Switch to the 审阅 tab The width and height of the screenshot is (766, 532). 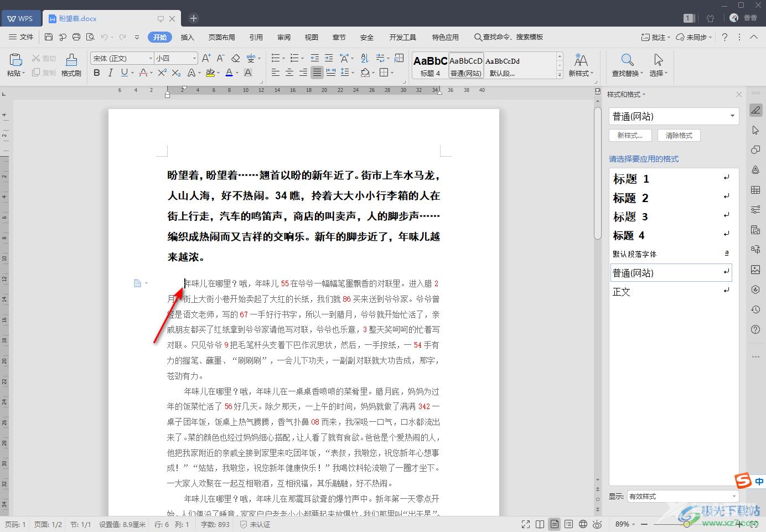point(284,37)
